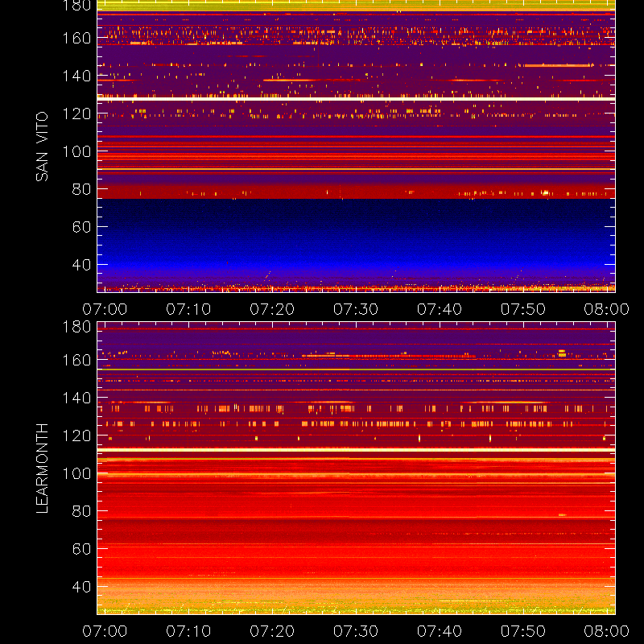Select 140 frequency label on San Vito plot
The height and width of the screenshot is (644, 644).
76,76
